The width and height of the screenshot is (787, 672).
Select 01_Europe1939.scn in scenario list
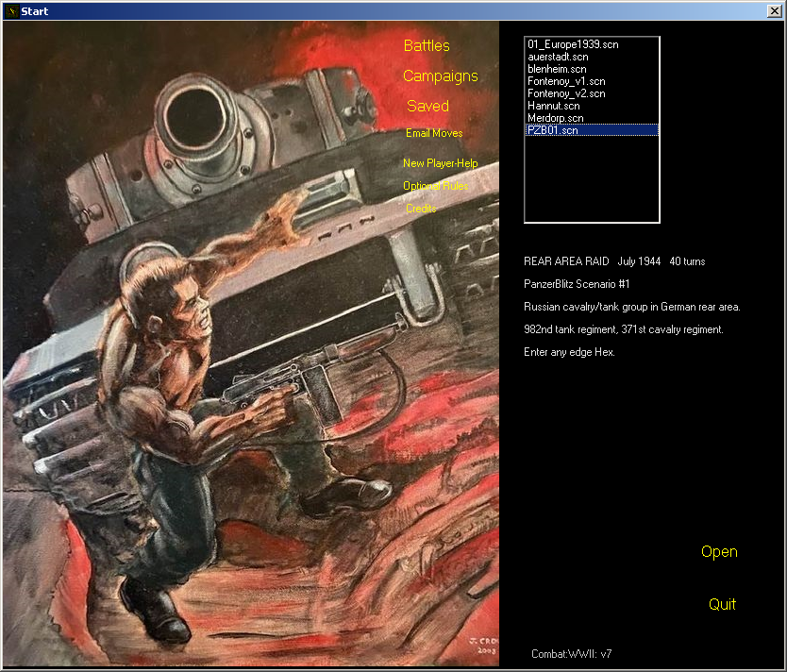tap(573, 44)
